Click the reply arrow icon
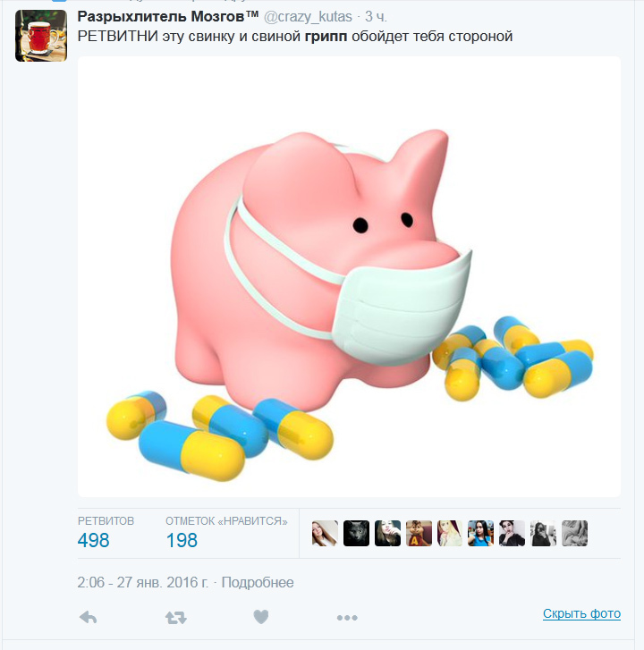 click(88, 618)
